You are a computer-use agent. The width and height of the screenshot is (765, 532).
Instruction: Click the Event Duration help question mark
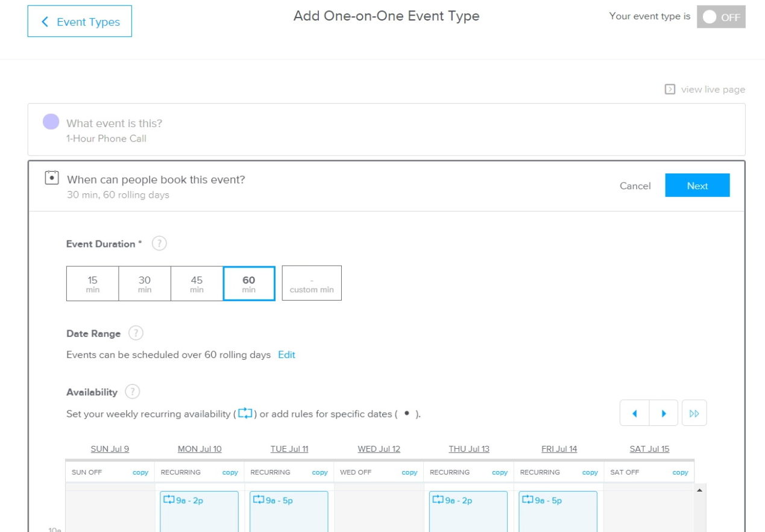tap(159, 244)
